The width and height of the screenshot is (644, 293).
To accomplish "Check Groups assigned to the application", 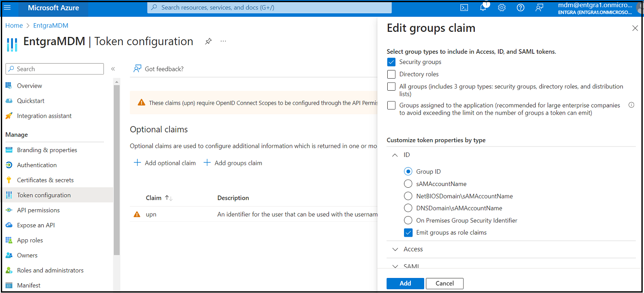I will 391,105.
